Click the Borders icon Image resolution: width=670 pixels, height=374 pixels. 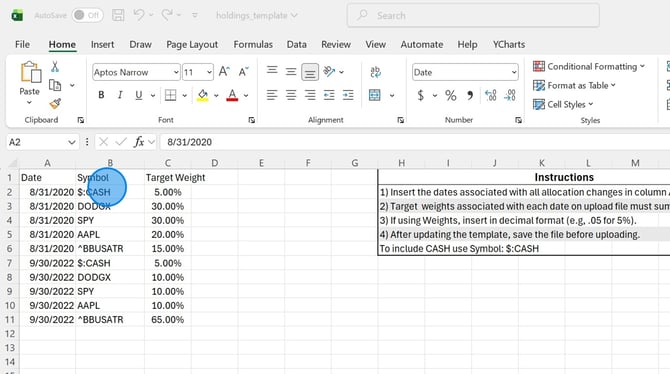coord(170,95)
